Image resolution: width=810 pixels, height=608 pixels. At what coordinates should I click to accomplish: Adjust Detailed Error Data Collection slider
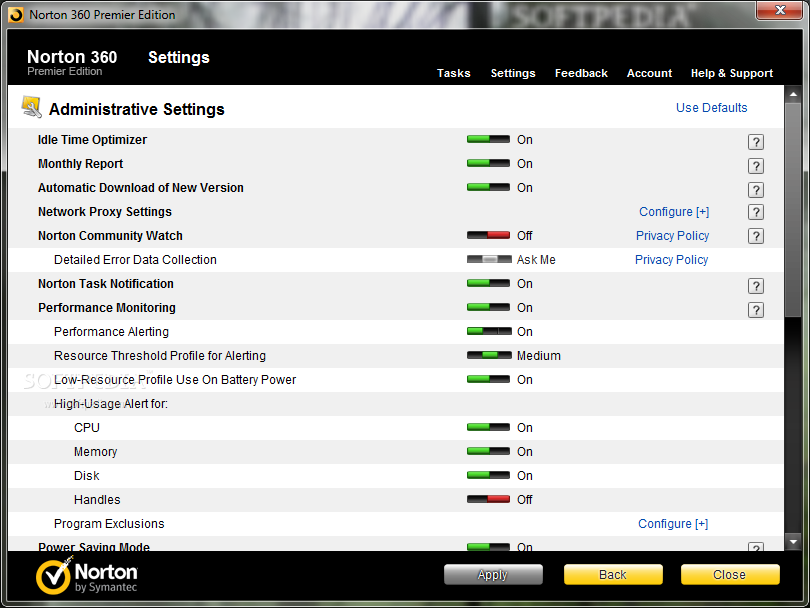489,259
